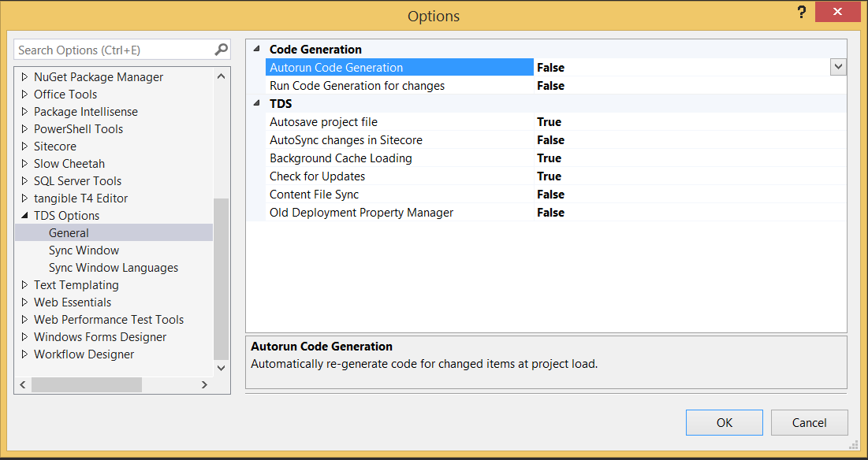Collapse the TDS property category

[256, 103]
